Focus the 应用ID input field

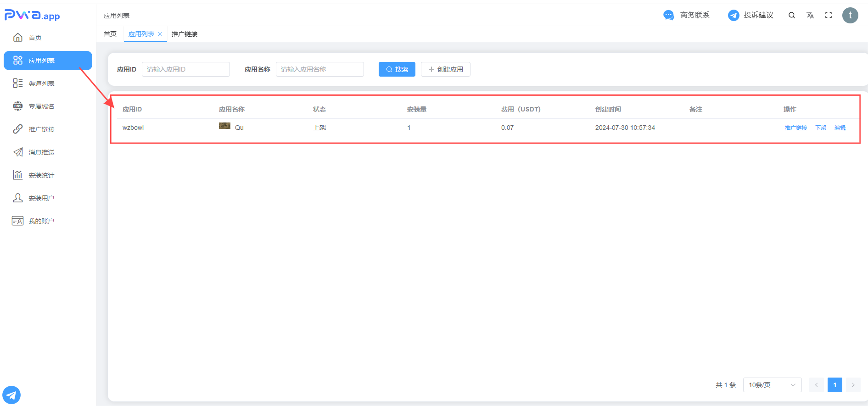[x=185, y=69]
